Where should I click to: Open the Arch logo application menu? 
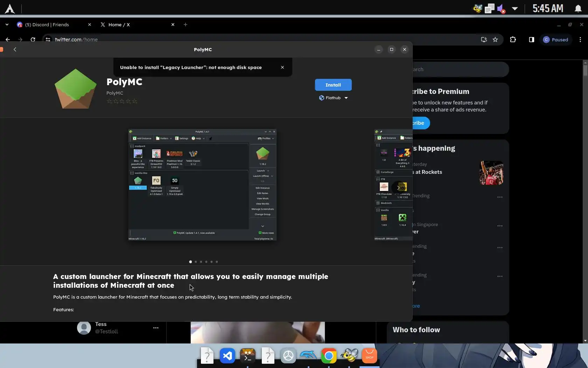pyautogui.click(x=10, y=8)
